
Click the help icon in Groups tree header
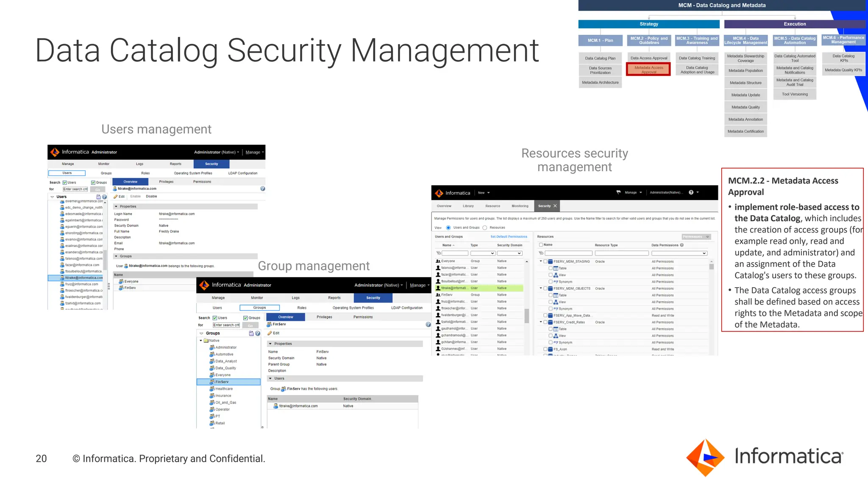(x=258, y=333)
